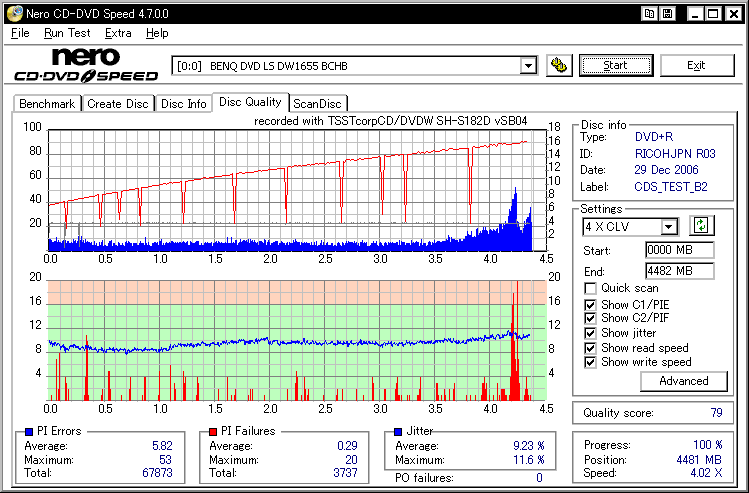Click the disc ID RICOHJPN R03

click(x=675, y=154)
